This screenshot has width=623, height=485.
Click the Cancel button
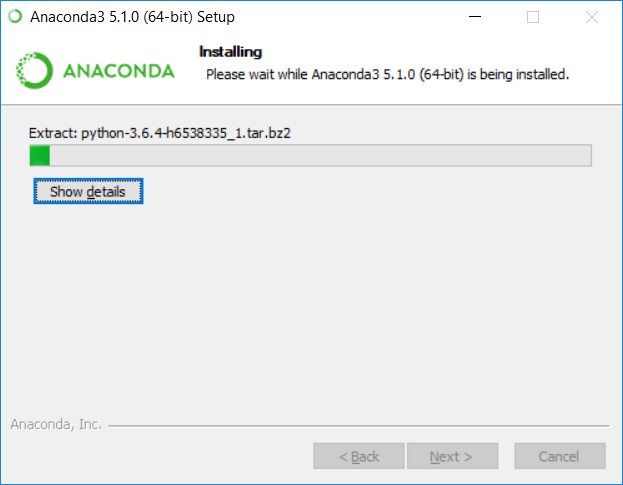(559, 456)
